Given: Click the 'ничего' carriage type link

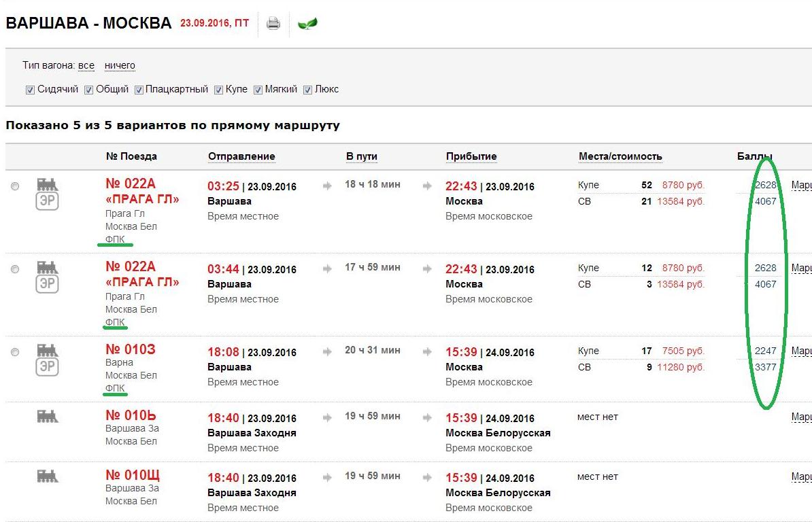Looking at the screenshot, I should [x=120, y=65].
